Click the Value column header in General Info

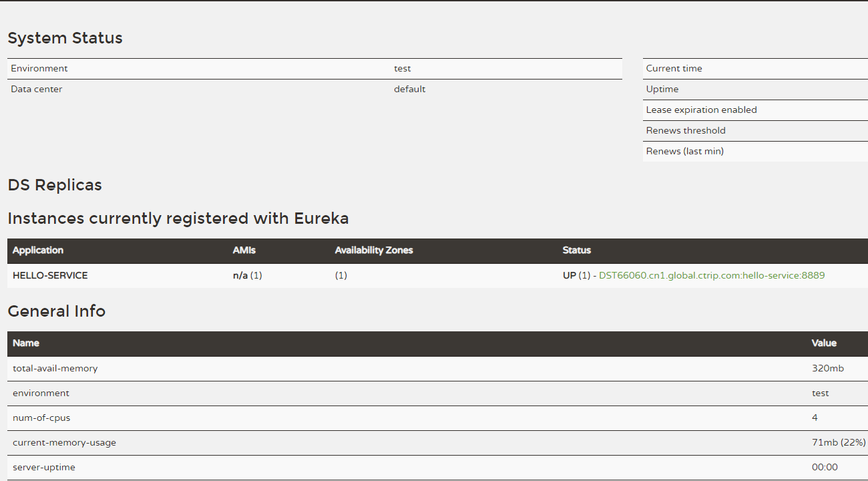[824, 343]
